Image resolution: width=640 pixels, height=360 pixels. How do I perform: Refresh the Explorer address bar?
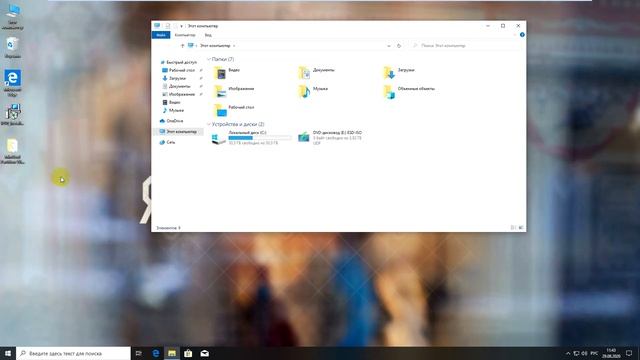(399, 46)
